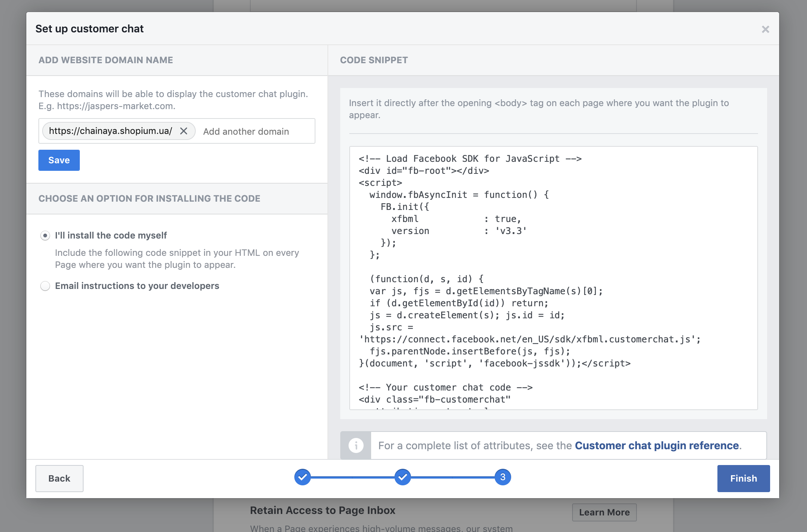The width and height of the screenshot is (807, 532).
Task: Select "Email instructions to your developers" option
Action: click(45, 286)
